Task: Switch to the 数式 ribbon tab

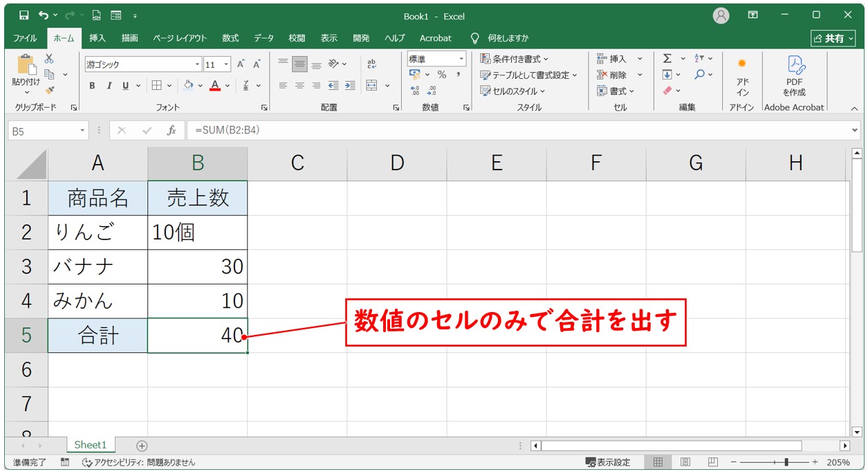Action: [x=230, y=38]
